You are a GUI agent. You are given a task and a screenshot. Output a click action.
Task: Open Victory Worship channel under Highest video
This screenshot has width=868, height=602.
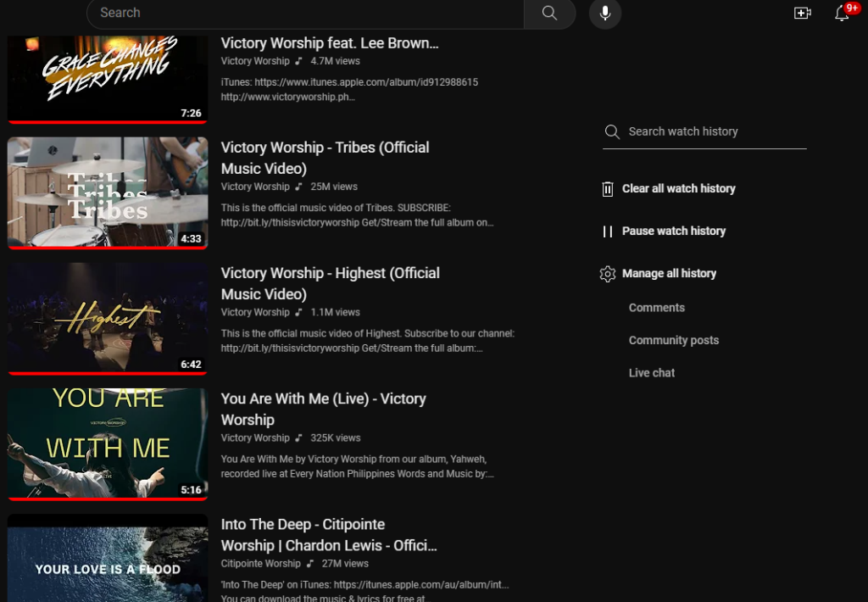click(x=254, y=312)
